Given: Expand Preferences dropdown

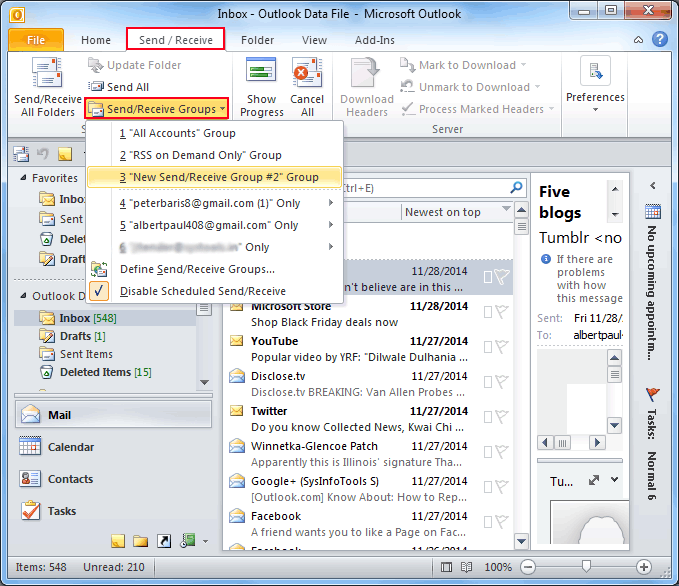Looking at the screenshot, I should 595,110.
